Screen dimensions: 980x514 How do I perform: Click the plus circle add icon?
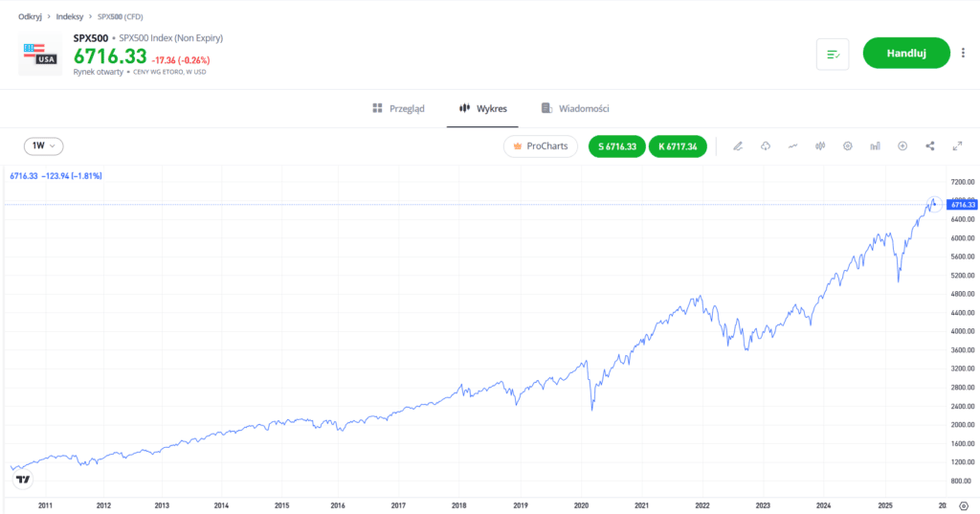tap(902, 146)
